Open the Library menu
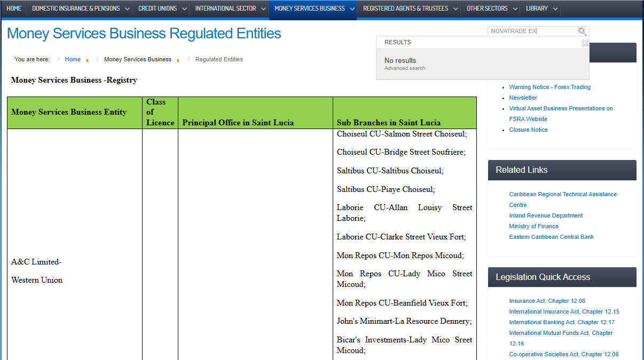This screenshot has width=644, height=360. click(x=537, y=9)
